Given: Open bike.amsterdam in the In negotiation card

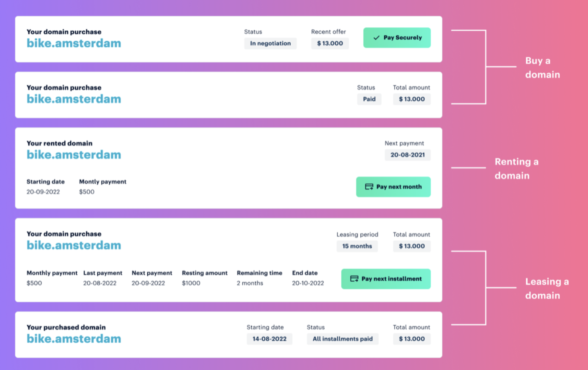Looking at the screenshot, I should [74, 43].
